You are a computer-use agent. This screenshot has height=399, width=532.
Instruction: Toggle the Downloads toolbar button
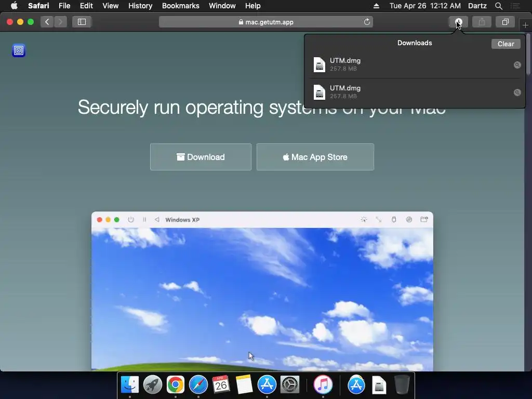point(458,22)
